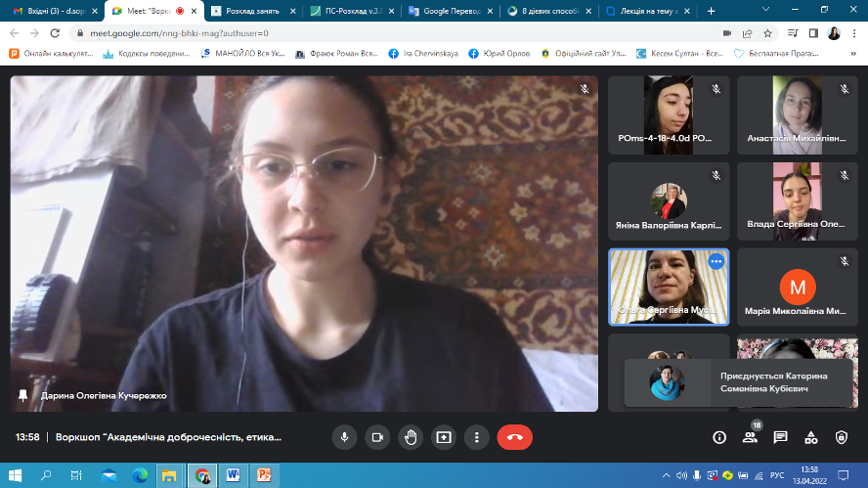Open the host controls shield icon

(842, 437)
